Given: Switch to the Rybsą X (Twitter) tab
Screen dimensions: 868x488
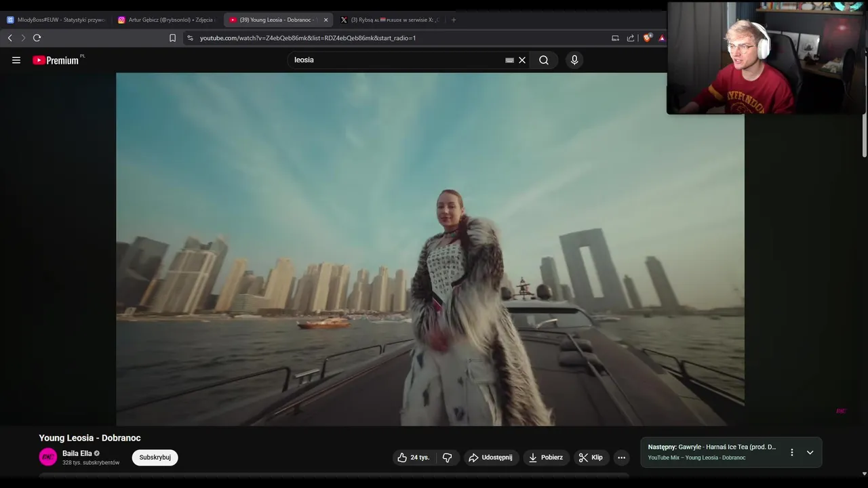Looking at the screenshot, I should click(391, 20).
